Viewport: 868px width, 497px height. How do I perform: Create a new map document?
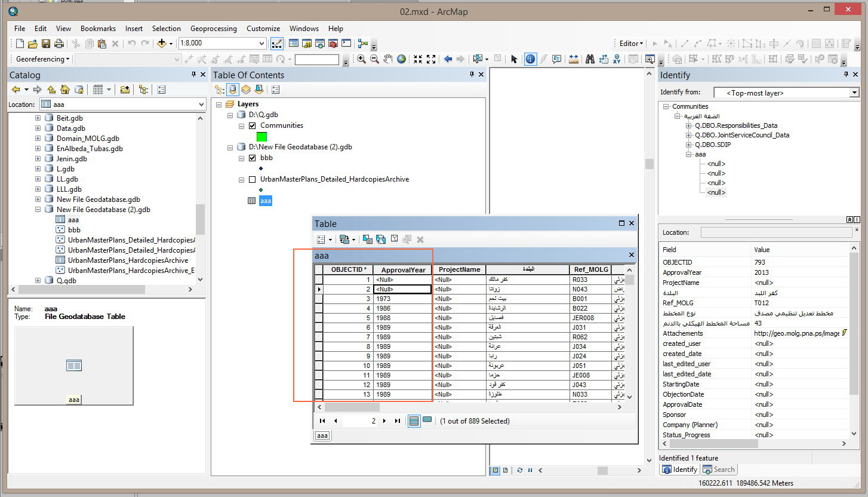coord(20,44)
